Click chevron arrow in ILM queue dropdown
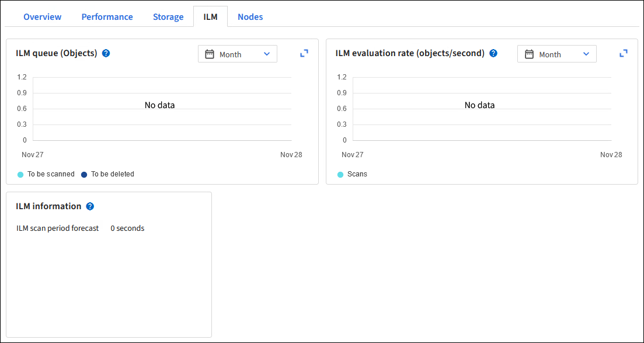Image resolution: width=644 pixels, height=343 pixels. 267,54
